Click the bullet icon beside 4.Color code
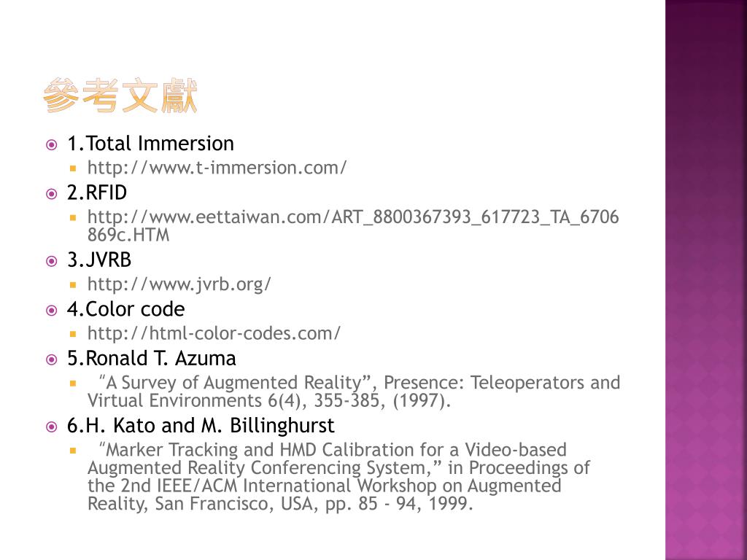Screen dimensions: 747x560 click(x=52, y=311)
